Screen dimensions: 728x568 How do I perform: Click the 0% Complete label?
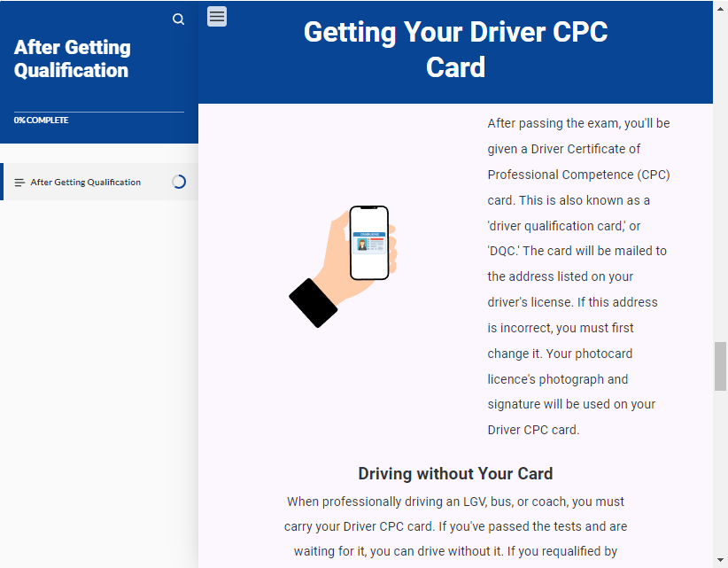42,121
